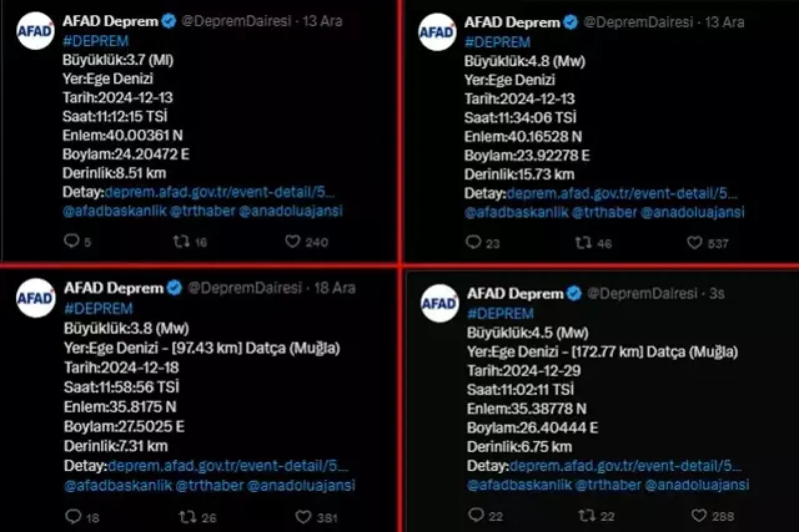The height and width of the screenshot is (532, 799).
Task: Open replies on the 4.8 (Mw) tweet
Action: (x=474, y=243)
